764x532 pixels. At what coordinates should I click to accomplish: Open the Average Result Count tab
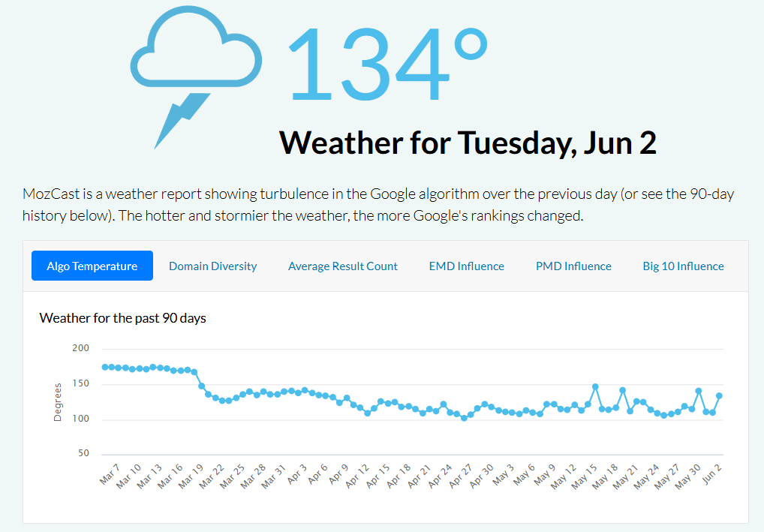pos(342,266)
